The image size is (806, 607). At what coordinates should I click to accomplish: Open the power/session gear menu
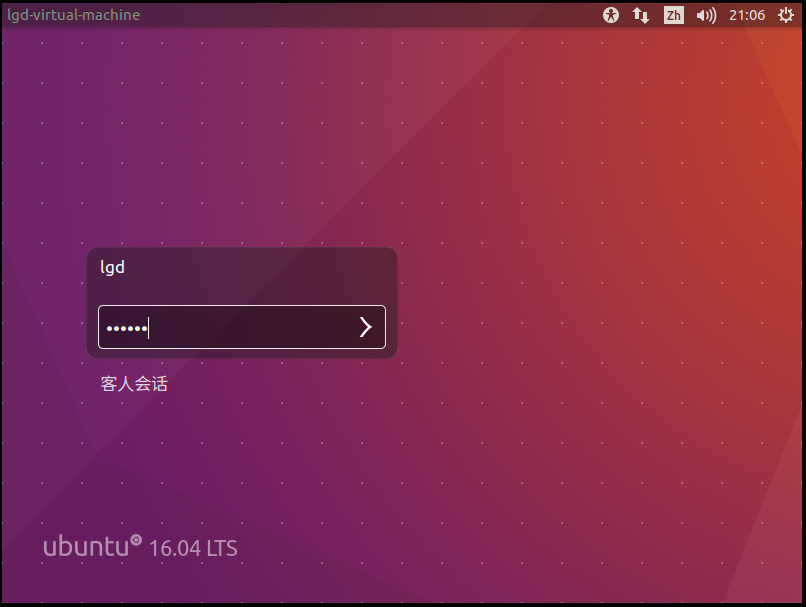[785, 15]
